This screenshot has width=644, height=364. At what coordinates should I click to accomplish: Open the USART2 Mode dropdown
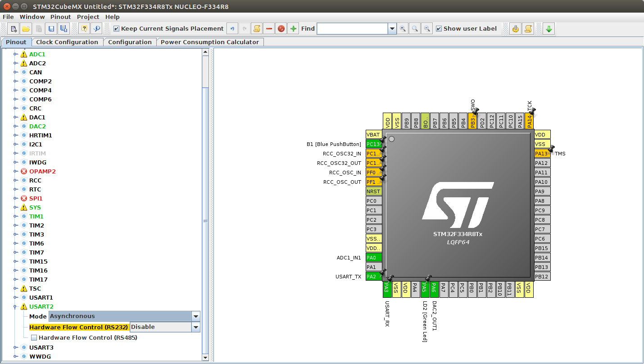pyautogui.click(x=195, y=316)
